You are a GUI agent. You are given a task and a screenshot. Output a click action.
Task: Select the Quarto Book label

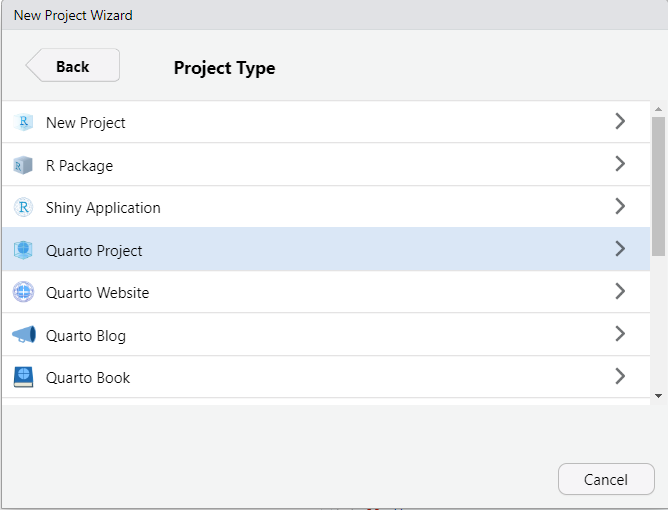click(x=88, y=378)
